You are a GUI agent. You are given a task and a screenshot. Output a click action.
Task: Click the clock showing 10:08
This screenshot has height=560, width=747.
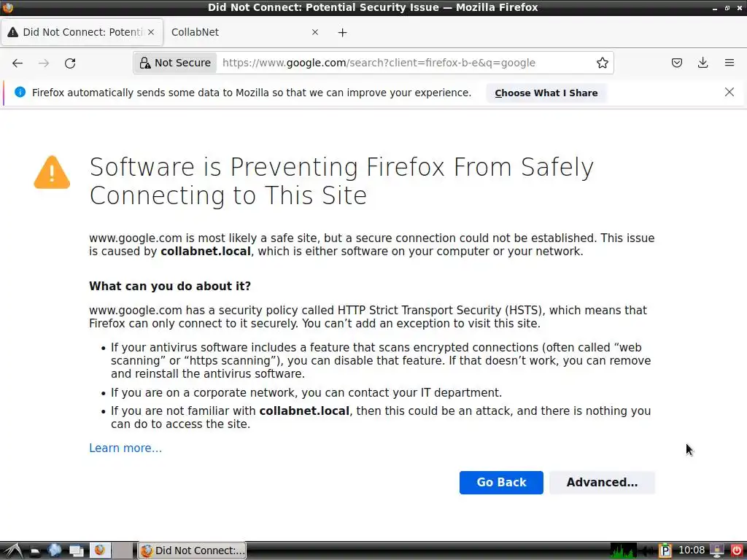click(x=692, y=550)
